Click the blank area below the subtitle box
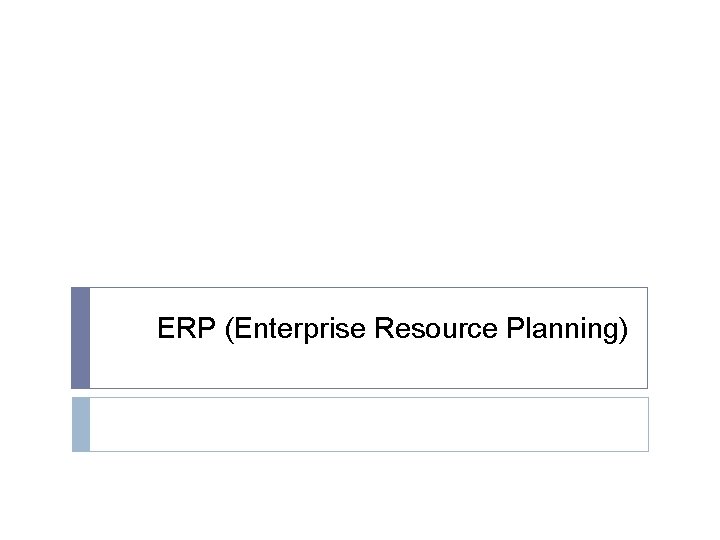Screen dimensions: 720x540 pos(360,495)
